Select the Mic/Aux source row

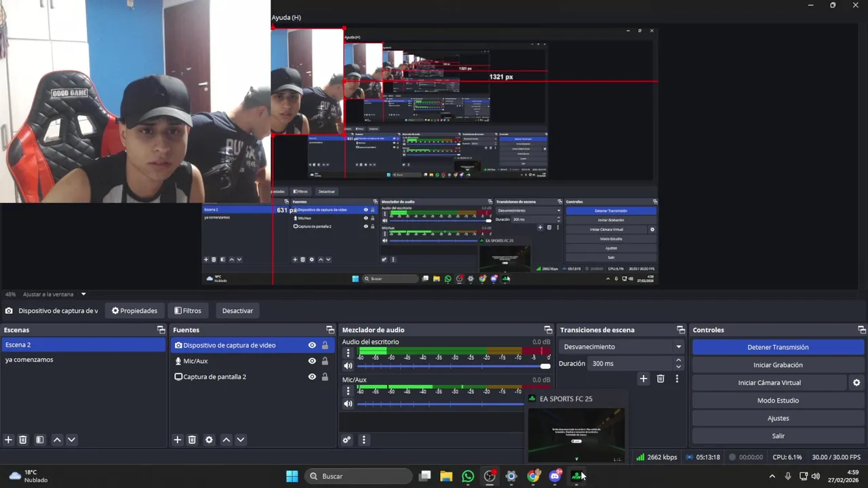pos(253,361)
